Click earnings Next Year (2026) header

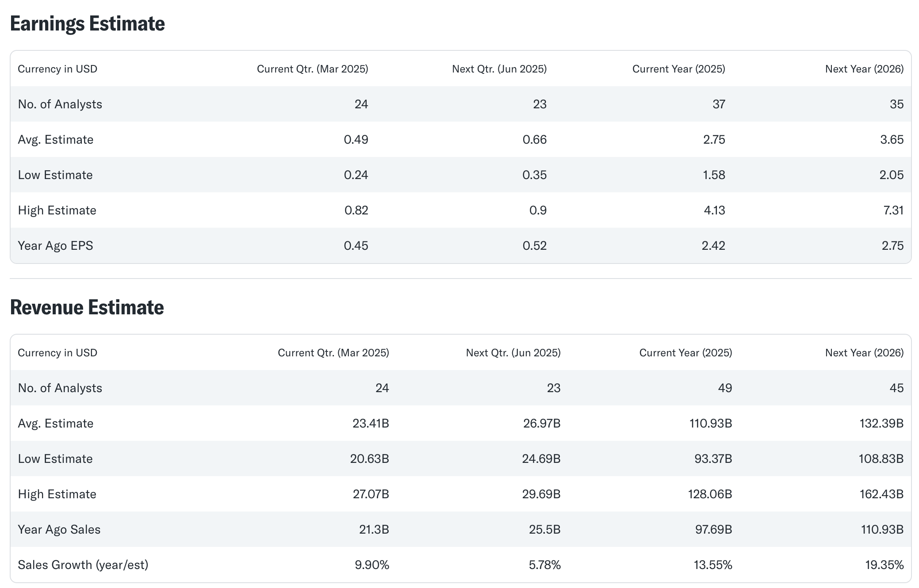point(864,69)
